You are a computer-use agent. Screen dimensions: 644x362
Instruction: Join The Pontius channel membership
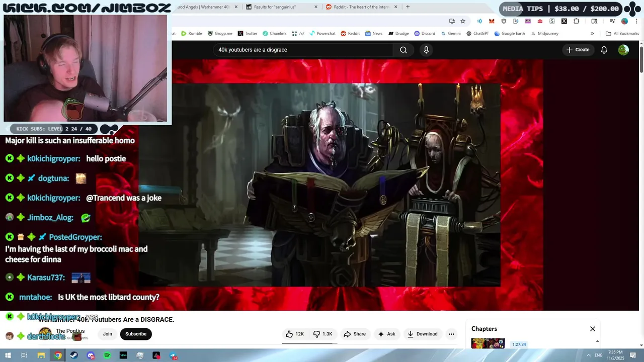coord(107,334)
